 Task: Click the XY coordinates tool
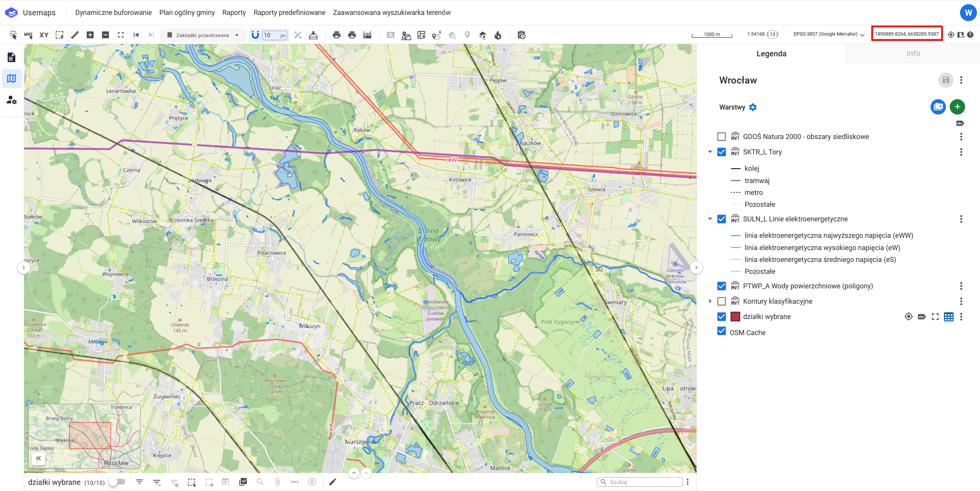point(44,35)
